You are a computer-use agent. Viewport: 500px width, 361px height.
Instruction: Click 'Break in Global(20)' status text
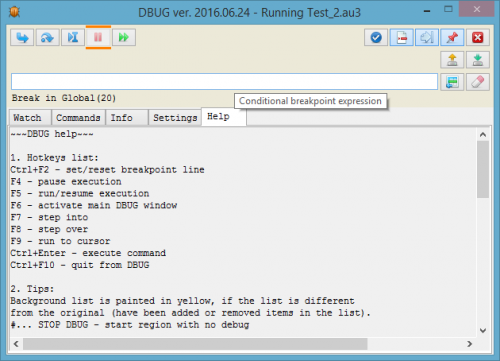(x=64, y=98)
